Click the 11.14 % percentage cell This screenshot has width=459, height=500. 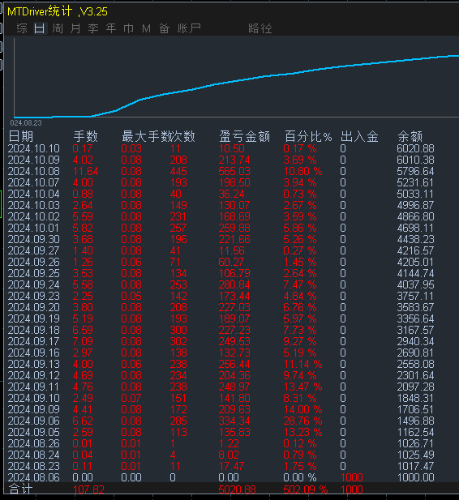pyautogui.click(x=303, y=364)
